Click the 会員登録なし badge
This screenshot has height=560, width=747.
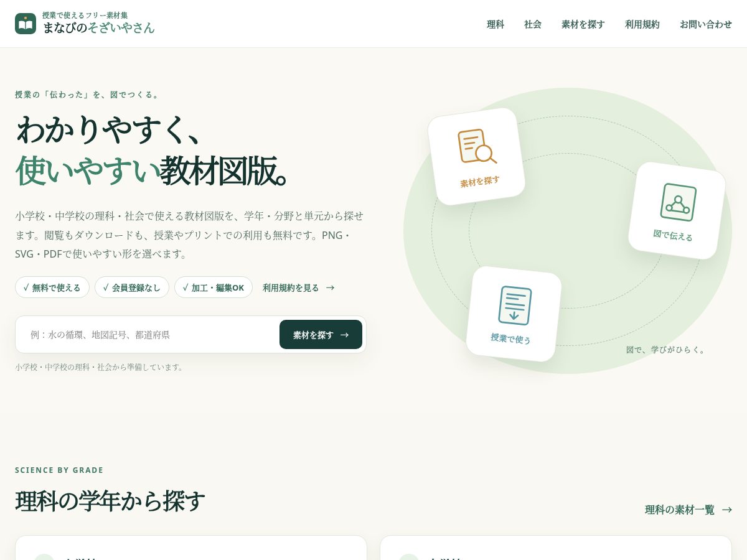pyautogui.click(x=132, y=287)
